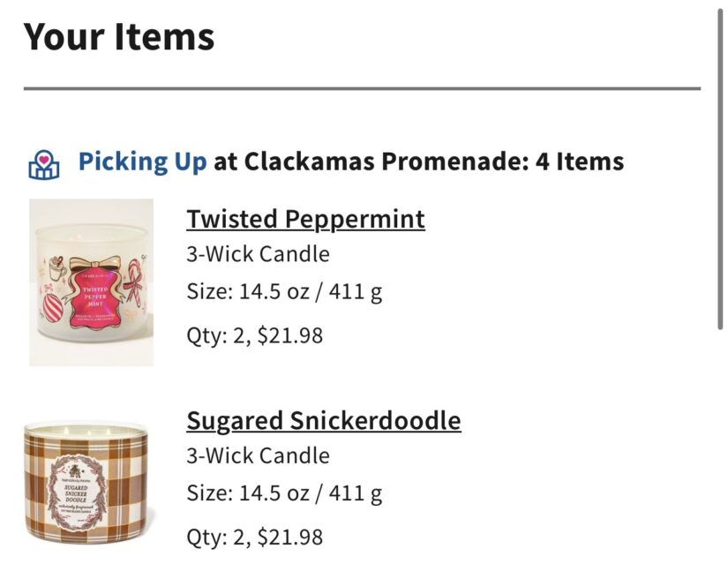Open the Sugared Snickerdoodle product link
Viewport: 728px width, 579px height.
point(323,421)
